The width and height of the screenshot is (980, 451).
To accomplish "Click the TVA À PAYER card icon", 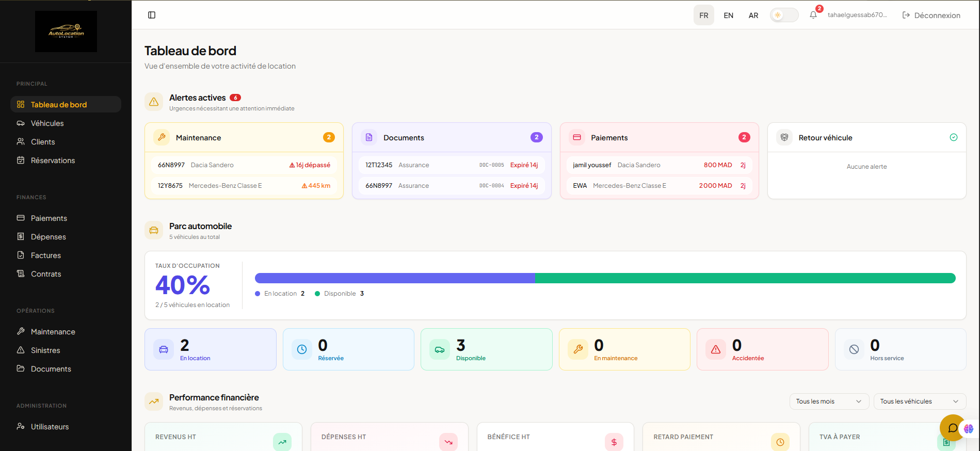I will coord(946,442).
